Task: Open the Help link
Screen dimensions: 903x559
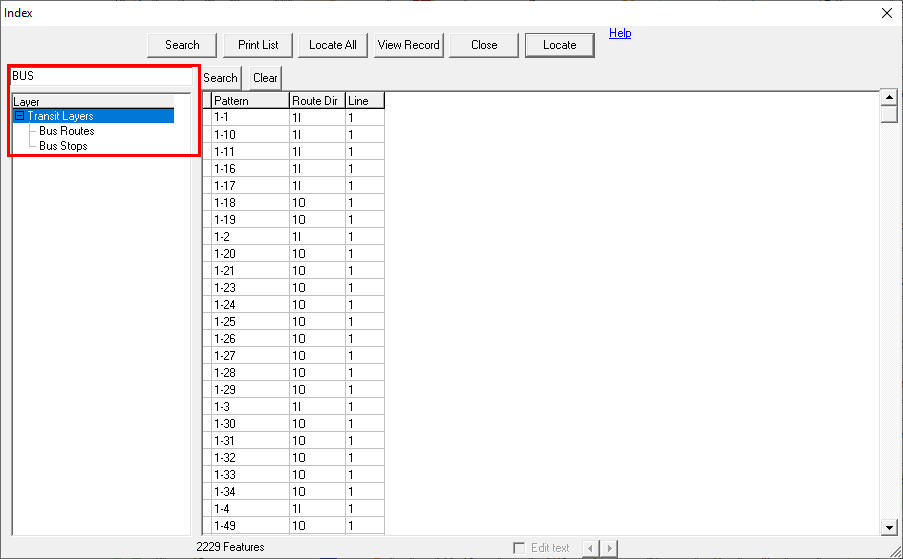Action: [x=620, y=33]
